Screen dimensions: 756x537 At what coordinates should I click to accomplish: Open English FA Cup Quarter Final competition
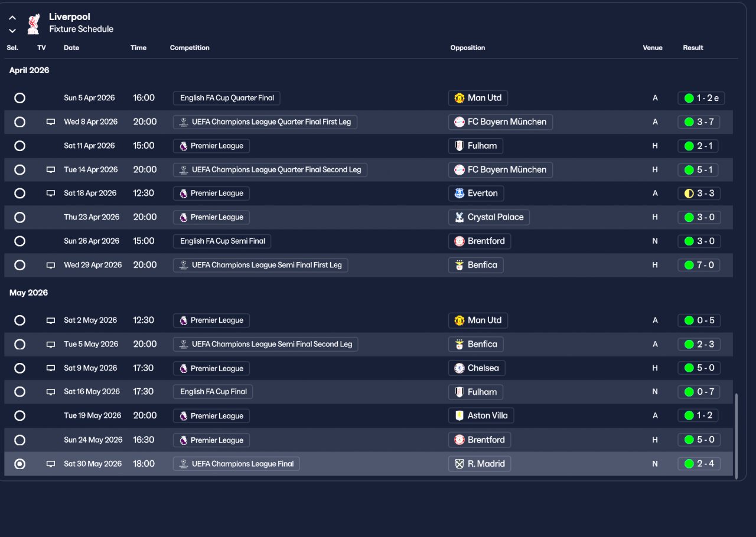pyautogui.click(x=227, y=98)
